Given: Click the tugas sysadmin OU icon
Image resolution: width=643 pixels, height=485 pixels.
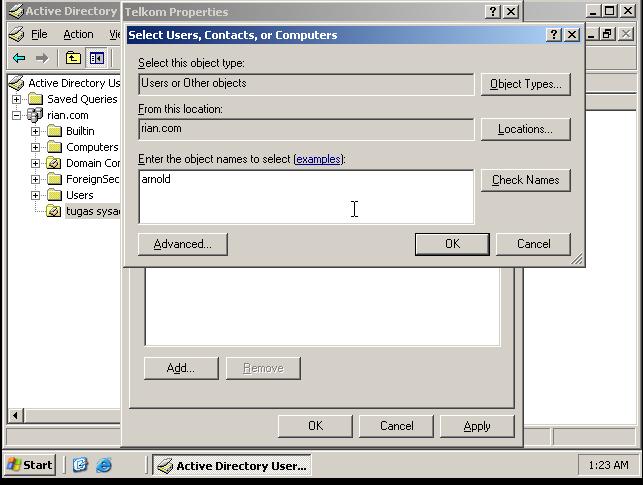Looking at the screenshot, I should point(54,211).
